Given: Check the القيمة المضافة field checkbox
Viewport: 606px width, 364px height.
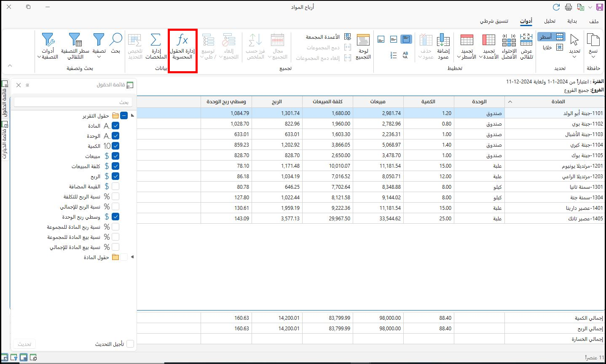Looking at the screenshot, I should [115, 186].
